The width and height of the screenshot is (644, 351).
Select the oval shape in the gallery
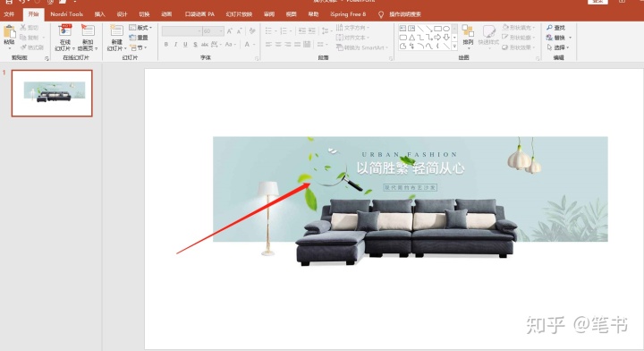446,29
